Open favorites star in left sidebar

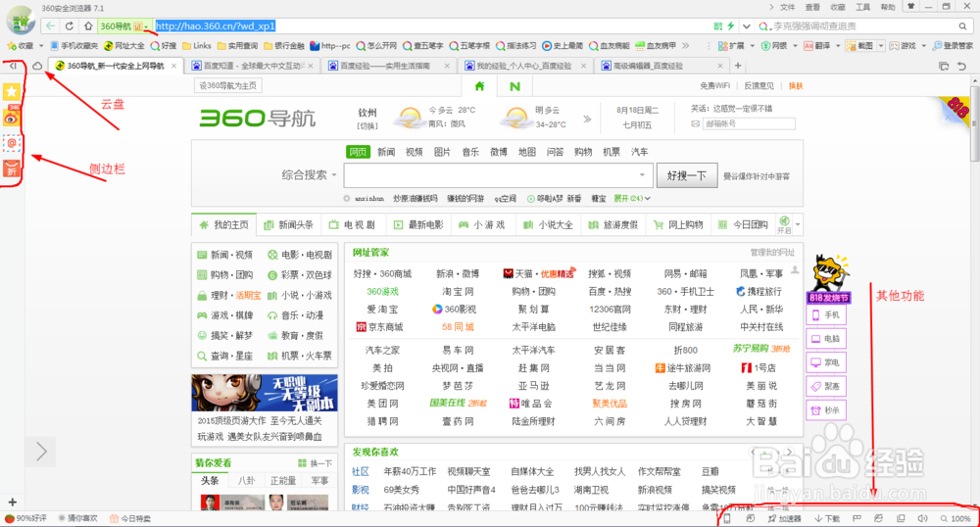click(12, 92)
